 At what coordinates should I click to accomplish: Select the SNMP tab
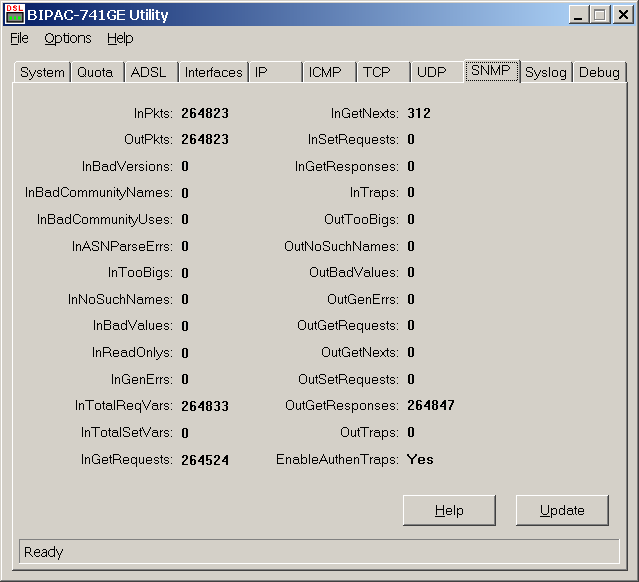[x=491, y=71]
